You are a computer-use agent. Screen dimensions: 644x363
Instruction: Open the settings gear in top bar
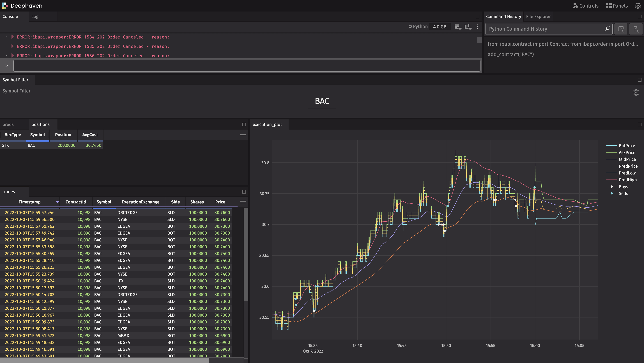point(638,6)
